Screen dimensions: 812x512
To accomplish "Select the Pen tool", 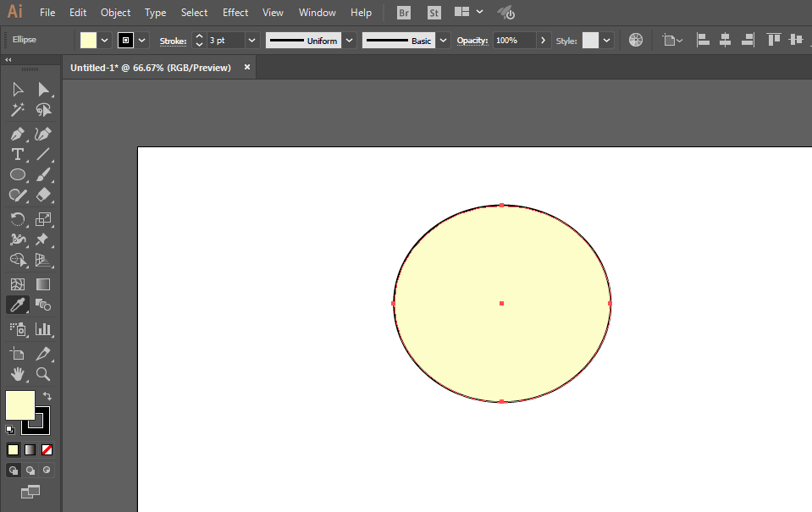I will click(x=18, y=134).
